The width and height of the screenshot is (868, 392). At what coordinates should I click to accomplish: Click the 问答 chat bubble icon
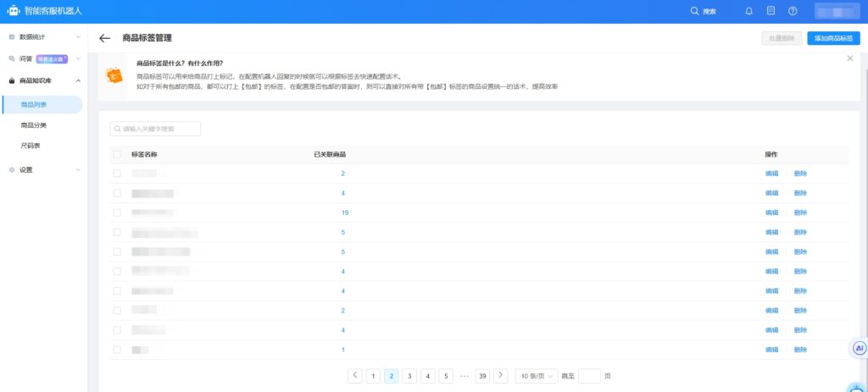pyautogui.click(x=12, y=58)
